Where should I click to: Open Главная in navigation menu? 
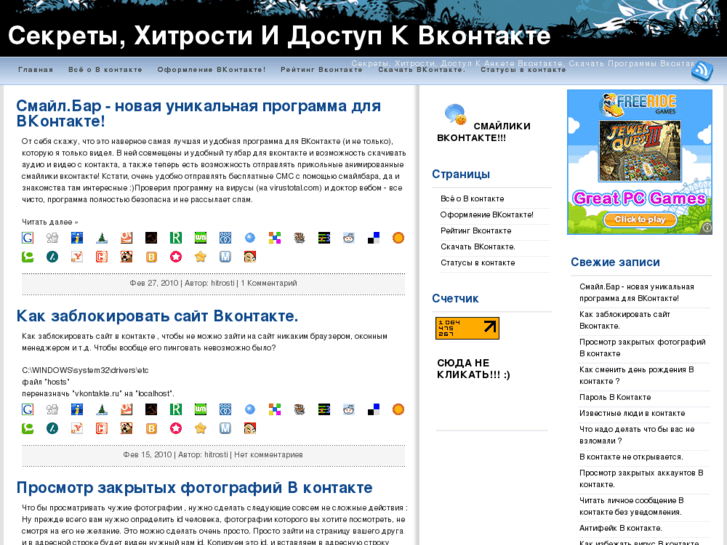[x=36, y=70]
